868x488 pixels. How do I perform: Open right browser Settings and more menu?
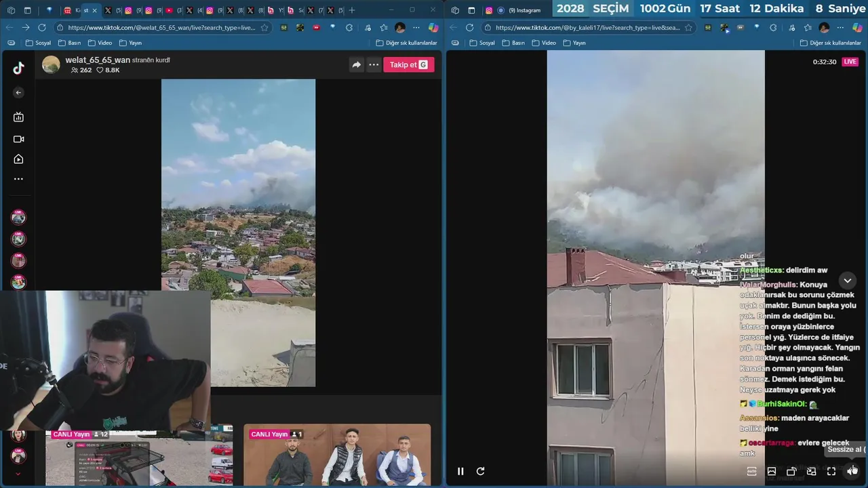pos(840,28)
